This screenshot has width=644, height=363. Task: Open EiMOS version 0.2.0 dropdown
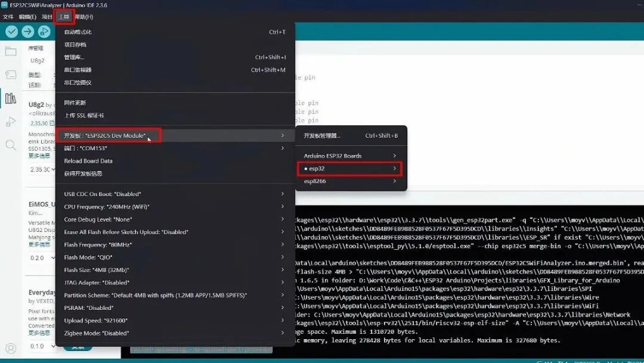pos(42,258)
